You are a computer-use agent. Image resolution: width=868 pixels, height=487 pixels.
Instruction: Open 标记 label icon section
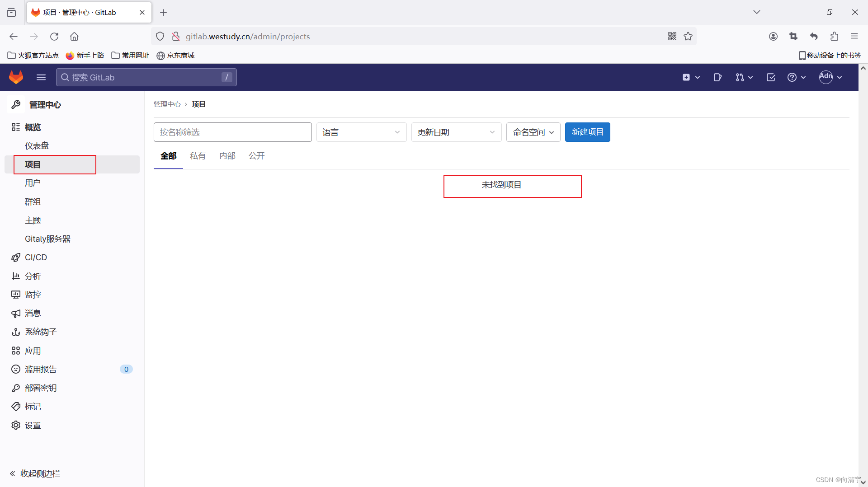click(x=72, y=407)
